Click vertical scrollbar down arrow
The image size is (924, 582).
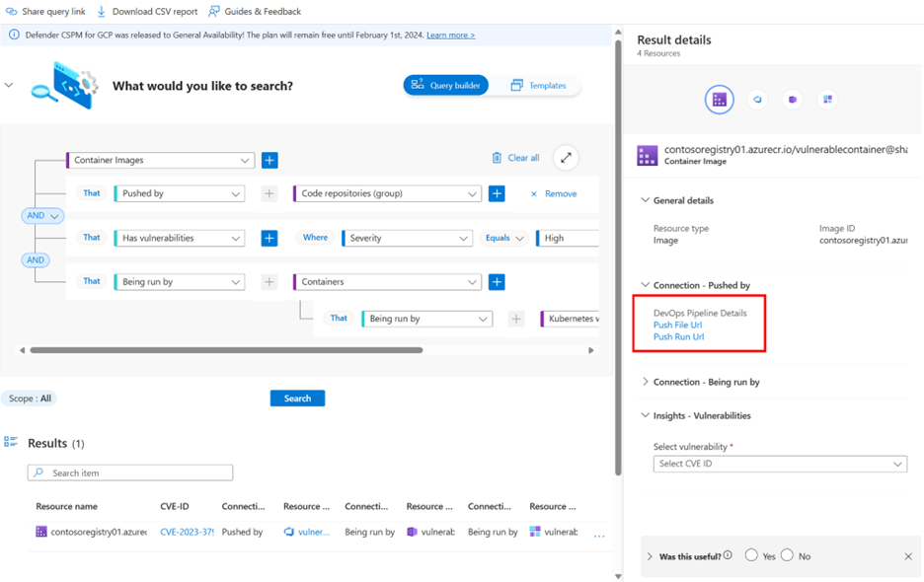(x=618, y=576)
